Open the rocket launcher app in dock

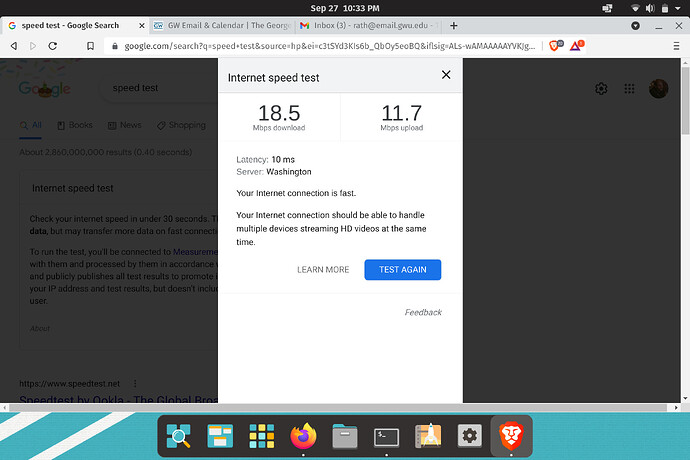[428, 436]
